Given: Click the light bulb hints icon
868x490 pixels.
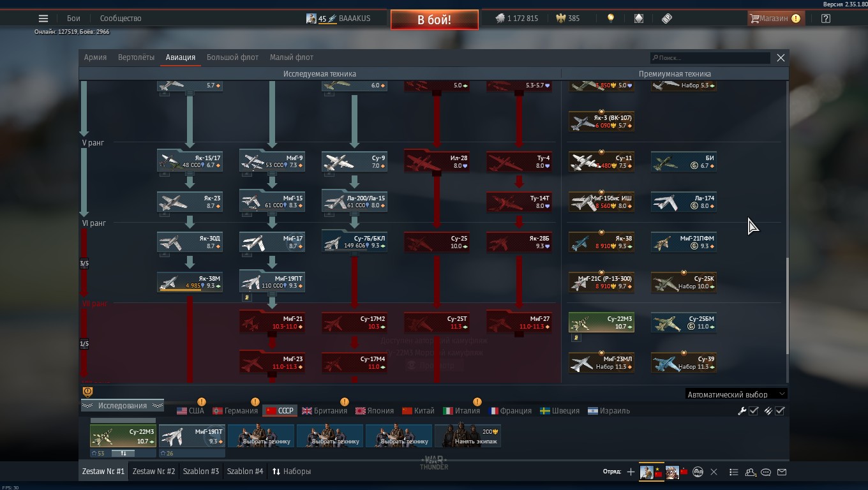Looking at the screenshot, I should click(x=611, y=19).
